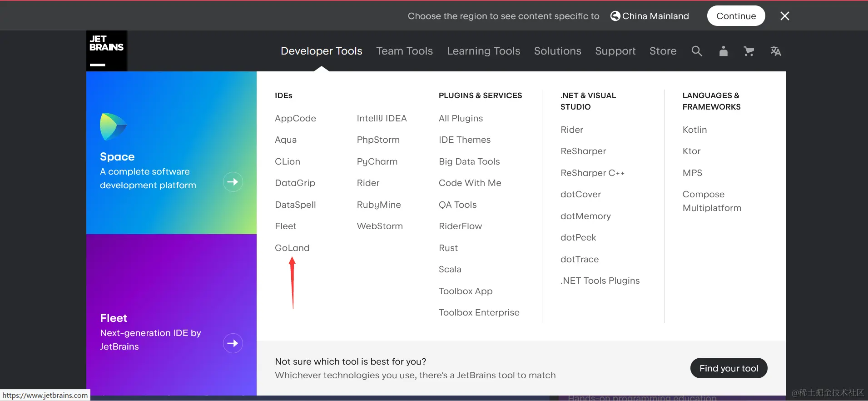
Task: Click the IDEs column heading
Action: coord(283,95)
